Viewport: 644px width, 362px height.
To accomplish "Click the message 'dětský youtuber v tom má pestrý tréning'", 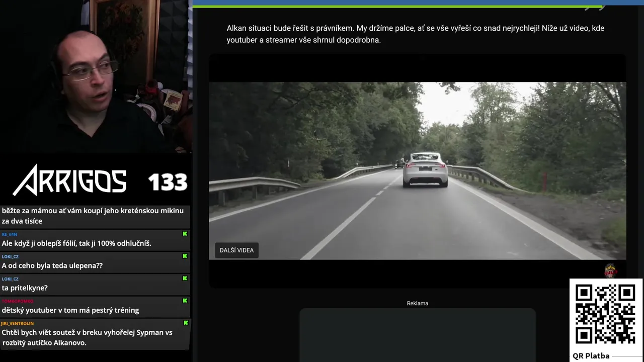I will 70,310.
